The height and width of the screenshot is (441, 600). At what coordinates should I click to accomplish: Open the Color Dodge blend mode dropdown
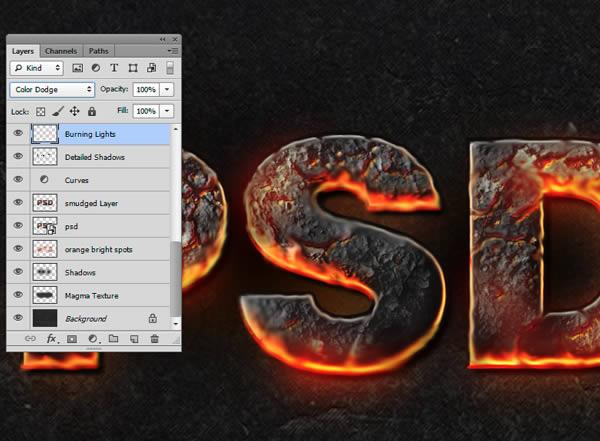(x=52, y=90)
